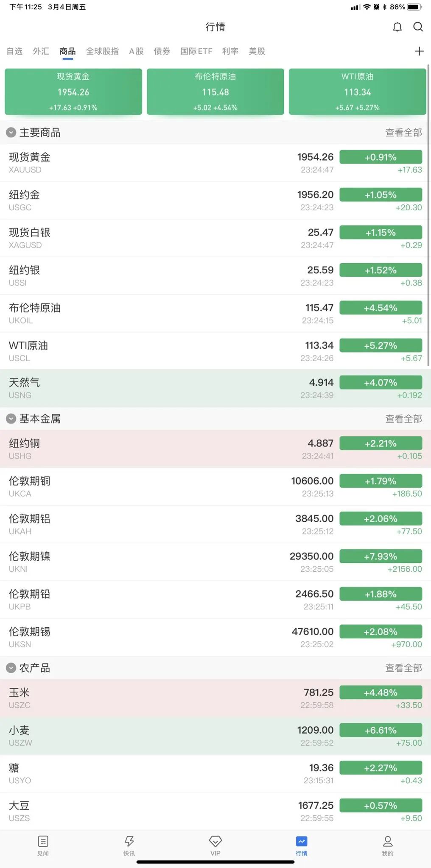This screenshot has width=431, height=868.
Task: Open the notification bell icon
Action: 398,27
